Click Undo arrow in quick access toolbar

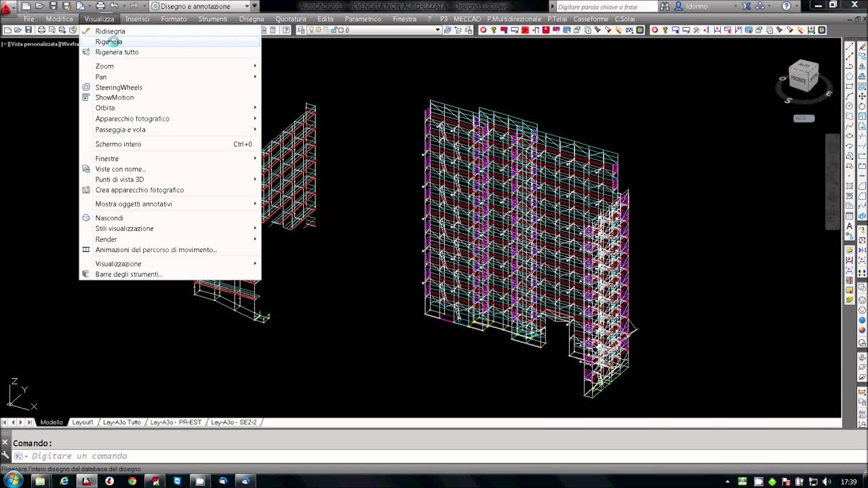[x=114, y=6]
